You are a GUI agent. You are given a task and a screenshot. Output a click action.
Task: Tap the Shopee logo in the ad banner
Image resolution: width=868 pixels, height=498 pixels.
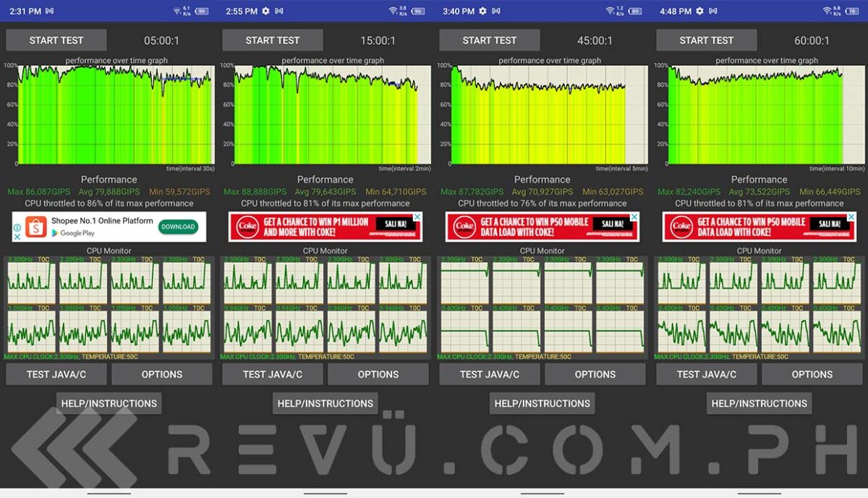(x=36, y=227)
